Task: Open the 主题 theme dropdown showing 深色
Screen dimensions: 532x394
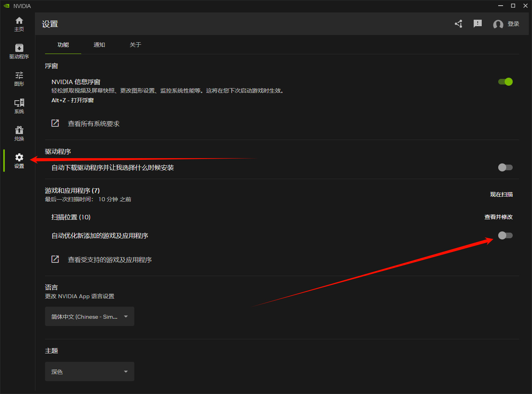Action: click(x=90, y=371)
